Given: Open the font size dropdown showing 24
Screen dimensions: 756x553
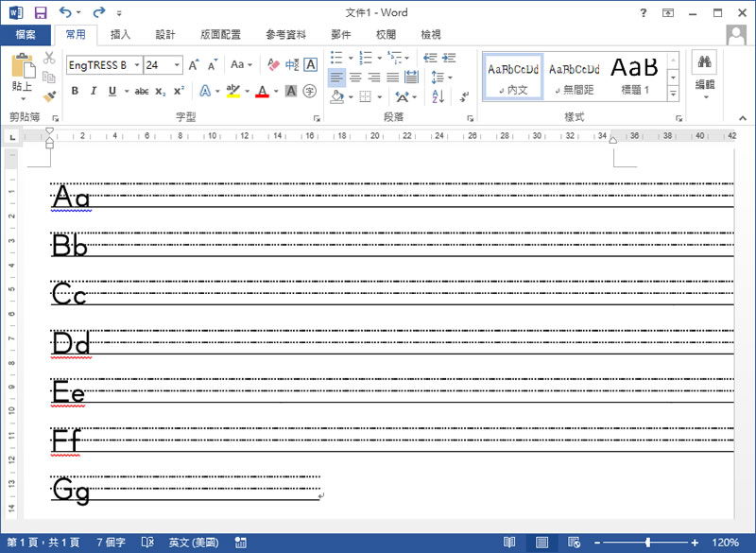Looking at the screenshot, I should pos(178,65).
